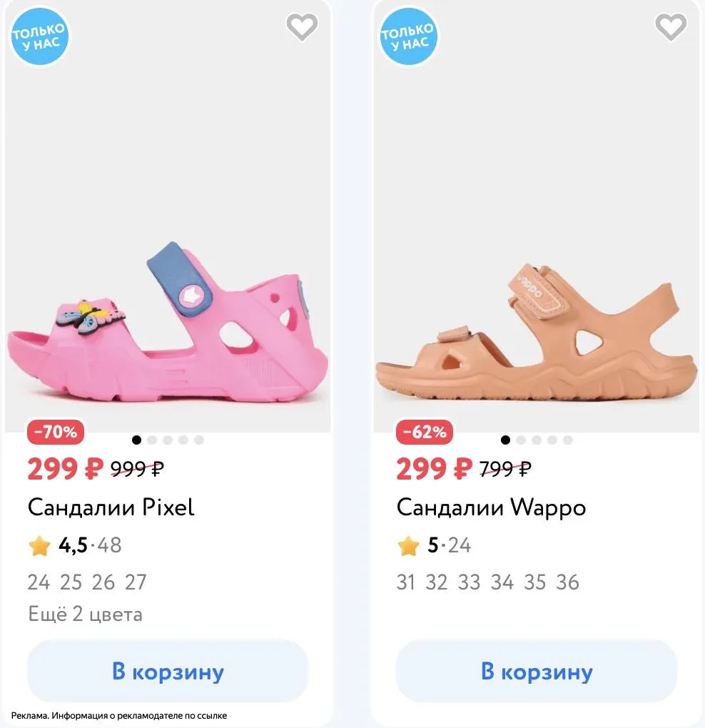Screen dimensions: 705x728
Task: Click the -70% discount badge
Action: tap(56, 432)
